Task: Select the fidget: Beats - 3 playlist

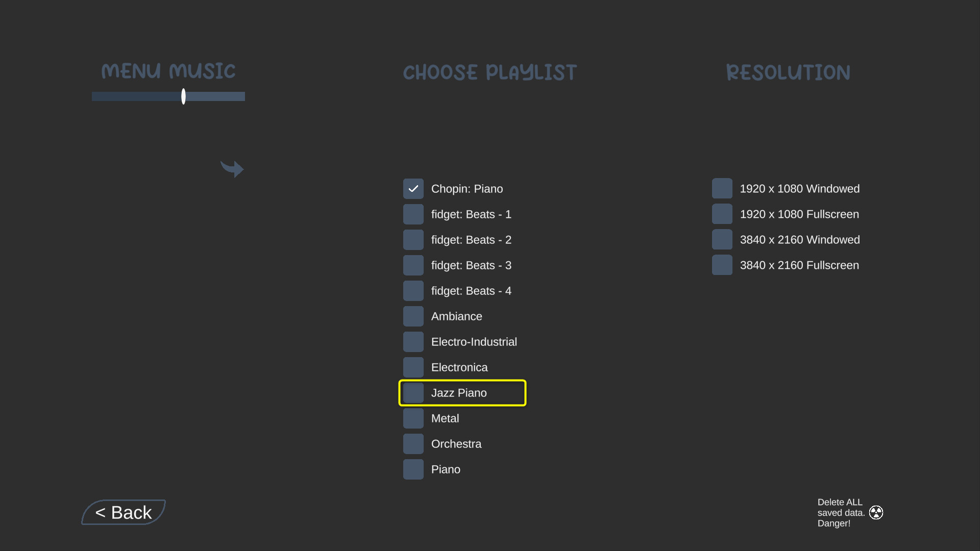Action: 413,265
